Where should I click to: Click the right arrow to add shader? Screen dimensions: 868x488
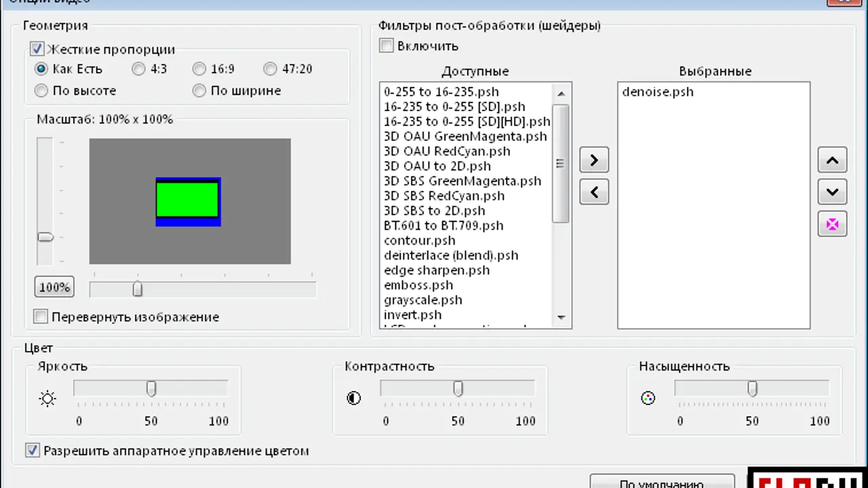[594, 160]
